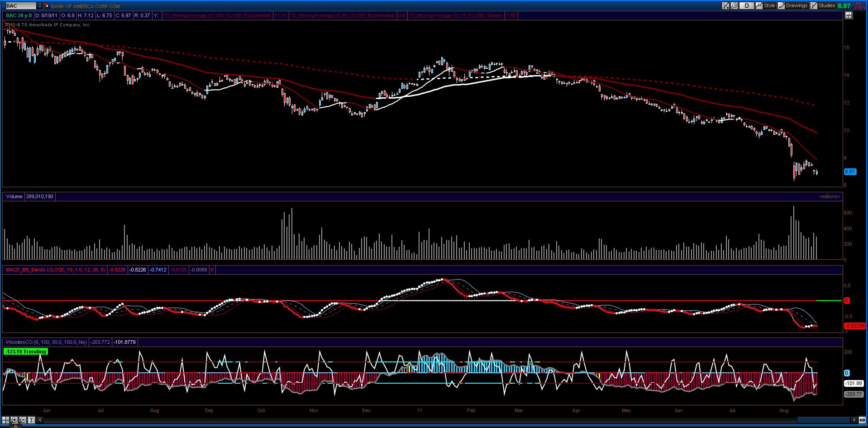Click the blue horizontal scroll thumb
Viewport: 868px width, 428px height.
[x=824, y=420]
